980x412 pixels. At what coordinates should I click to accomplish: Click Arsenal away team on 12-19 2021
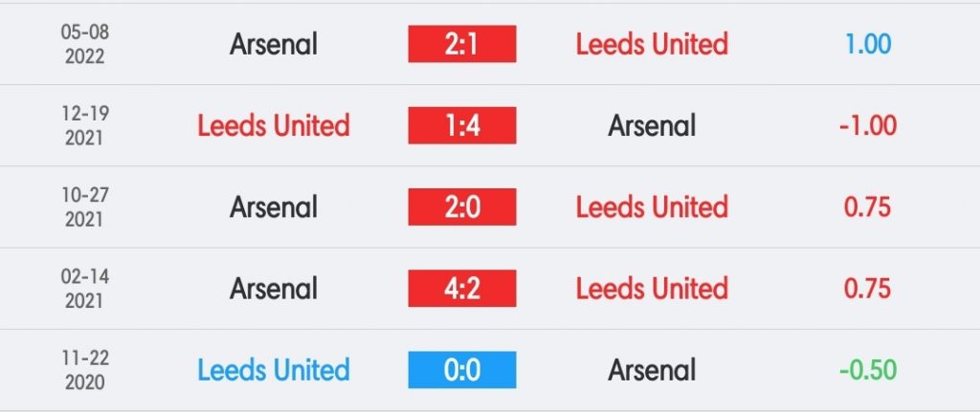tap(652, 125)
